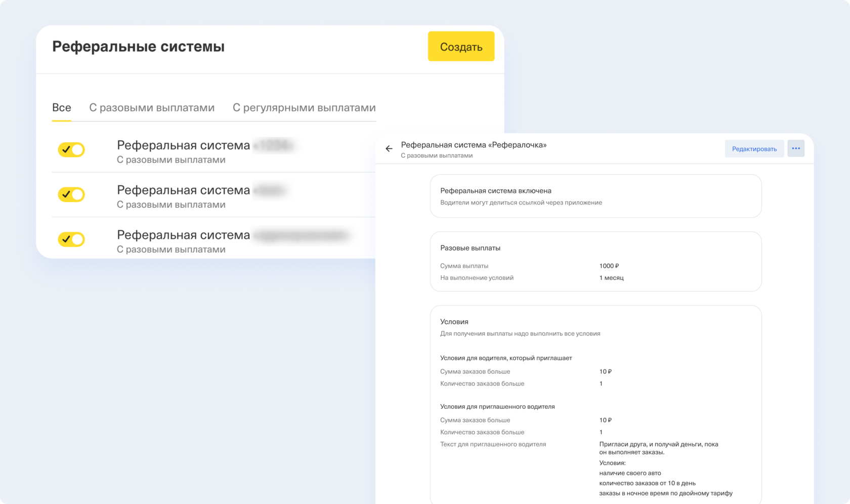Click the Реферальные системы page heading
Screen dimensions: 850x504
(138, 47)
